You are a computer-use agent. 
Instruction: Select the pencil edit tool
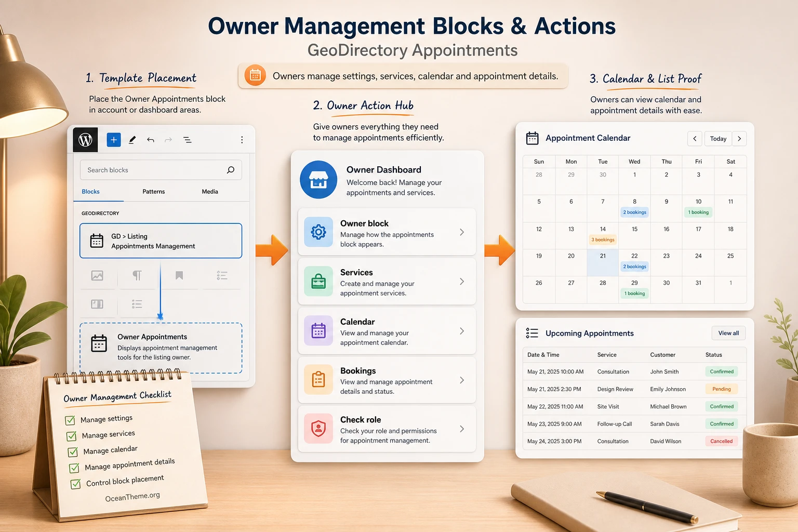pyautogui.click(x=132, y=140)
